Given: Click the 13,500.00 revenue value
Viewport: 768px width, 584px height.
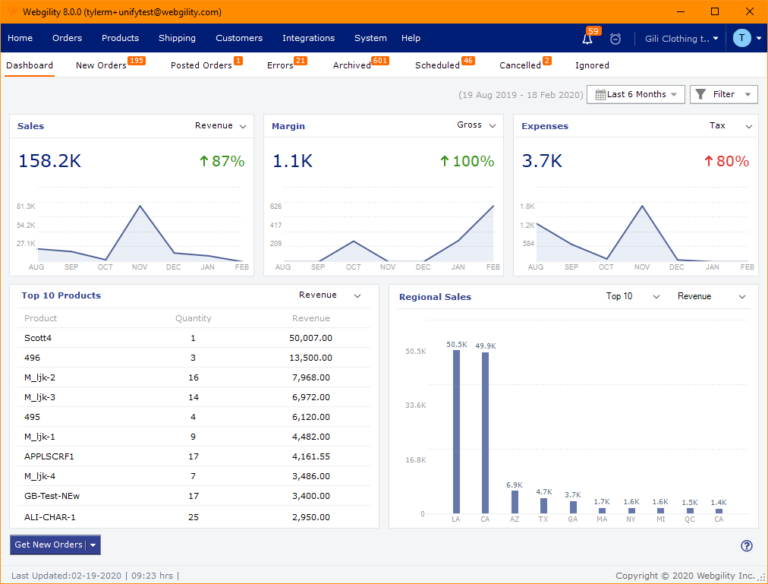Looking at the screenshot, I should coord(311,358).
